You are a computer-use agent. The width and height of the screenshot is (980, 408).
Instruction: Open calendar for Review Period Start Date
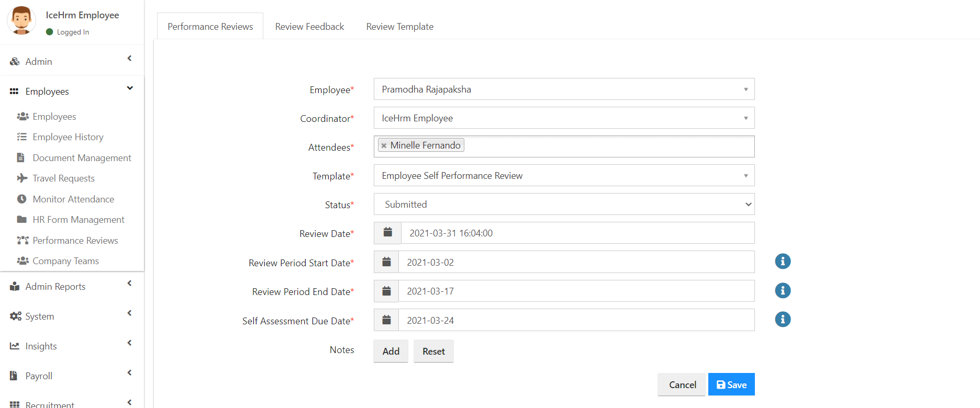(386, 262)
